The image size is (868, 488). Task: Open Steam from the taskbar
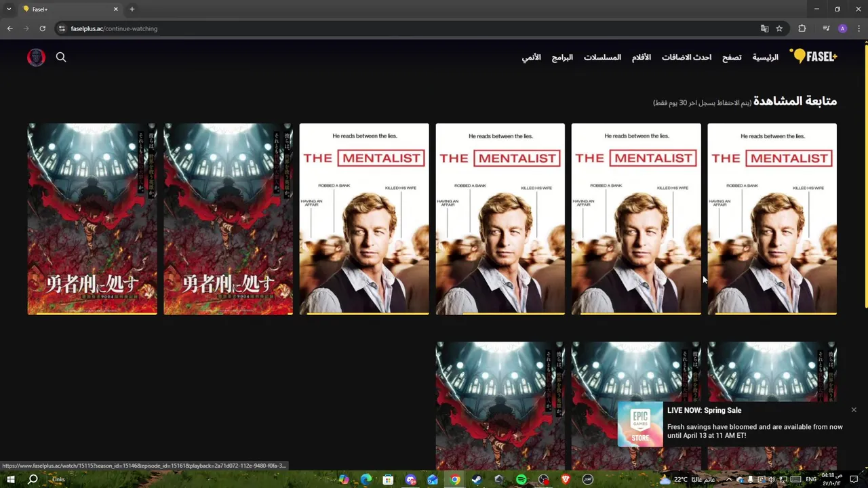click(x=477, y=480)
